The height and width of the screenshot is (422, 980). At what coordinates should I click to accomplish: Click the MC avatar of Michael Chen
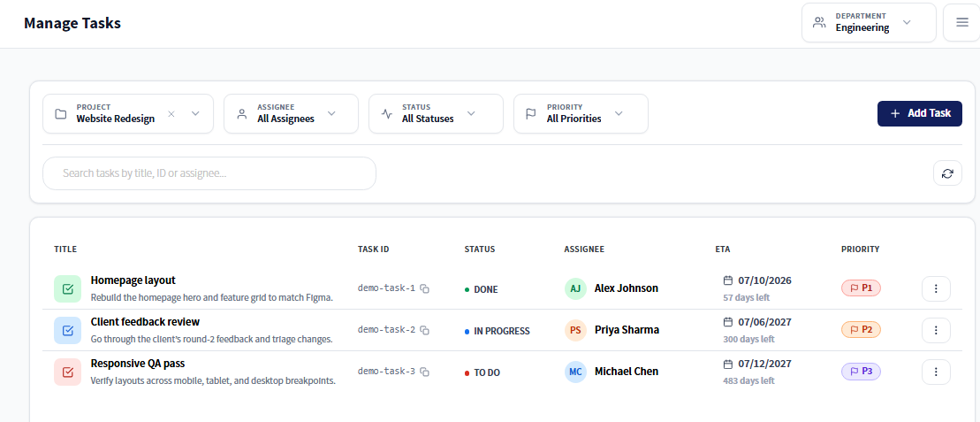click(575, 372)
